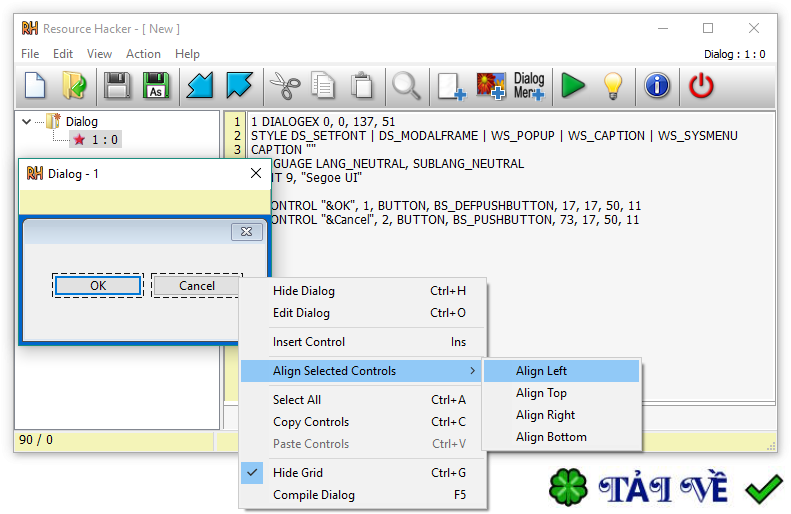Open the Action menu
Viewport: 791px width, 514px height.
[143, 54]
